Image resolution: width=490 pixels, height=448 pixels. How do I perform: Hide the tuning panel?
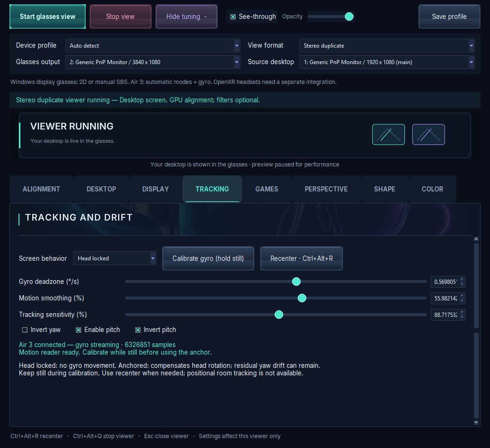tap(187, 17)
